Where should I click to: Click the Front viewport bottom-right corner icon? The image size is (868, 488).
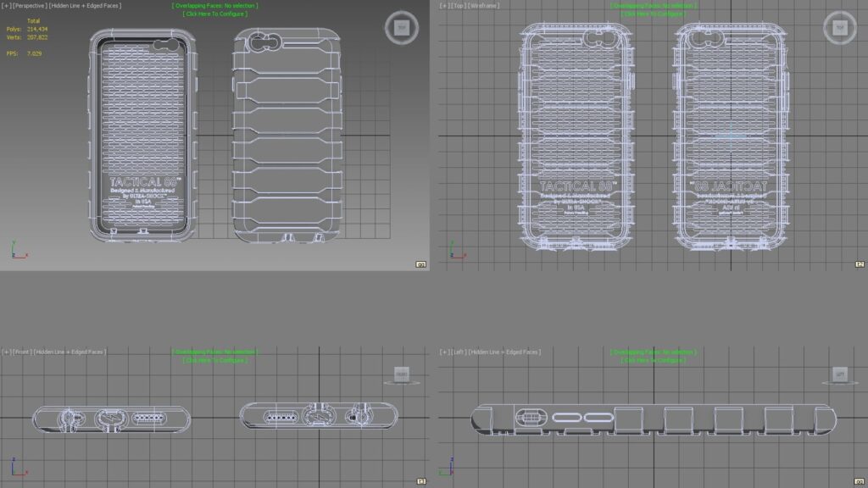[420, 481]
